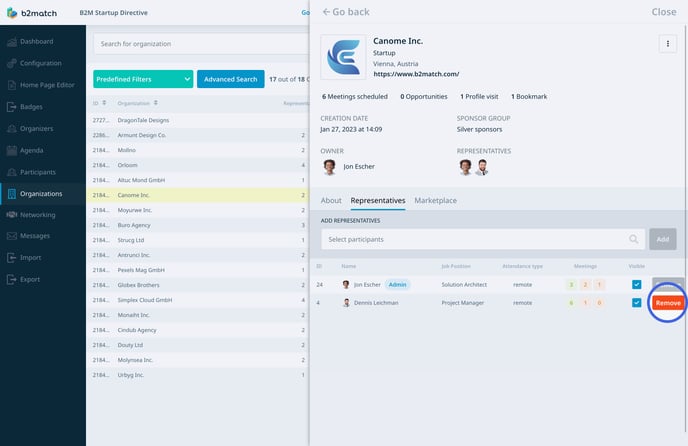
Task: Click the Add representative button
Action: coord(663,239)
